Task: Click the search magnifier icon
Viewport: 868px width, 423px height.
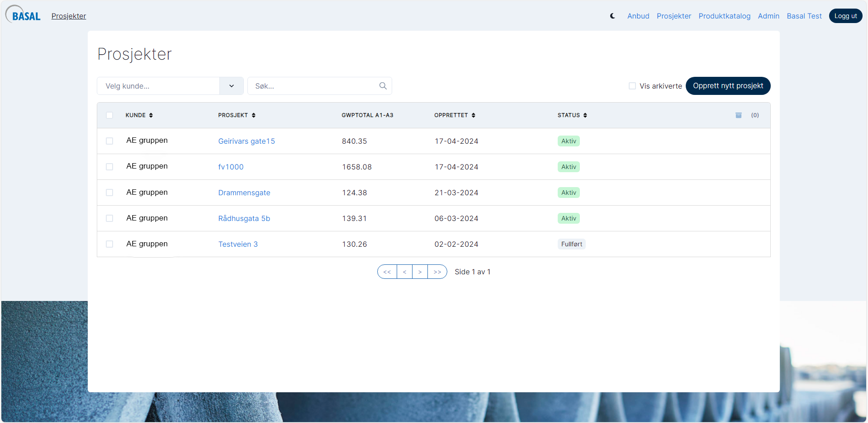Action: (383, 86)
